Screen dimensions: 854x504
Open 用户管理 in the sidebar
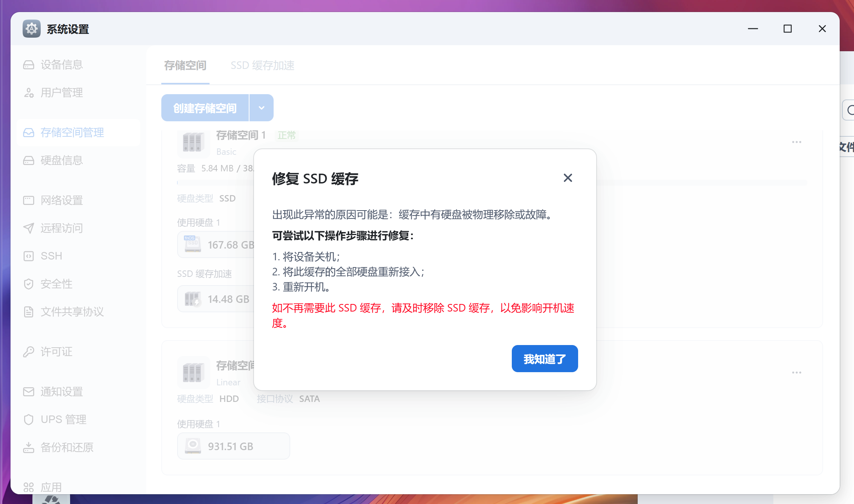coord(62,93)
